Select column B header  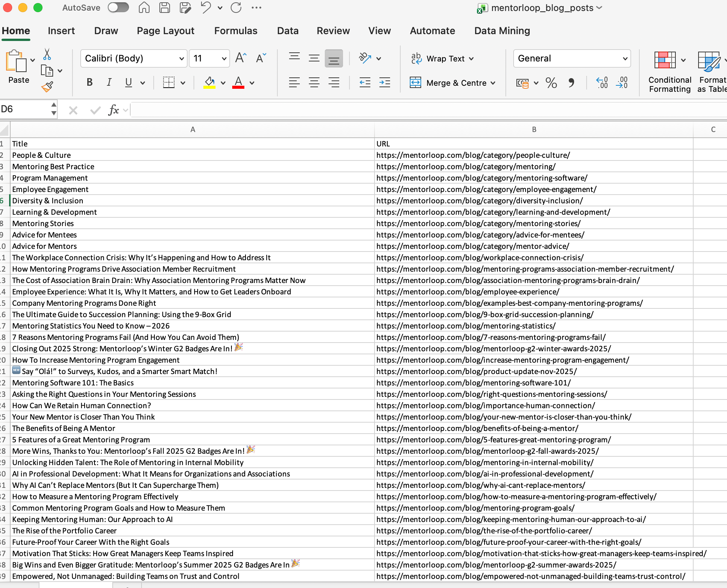point(534,129)
